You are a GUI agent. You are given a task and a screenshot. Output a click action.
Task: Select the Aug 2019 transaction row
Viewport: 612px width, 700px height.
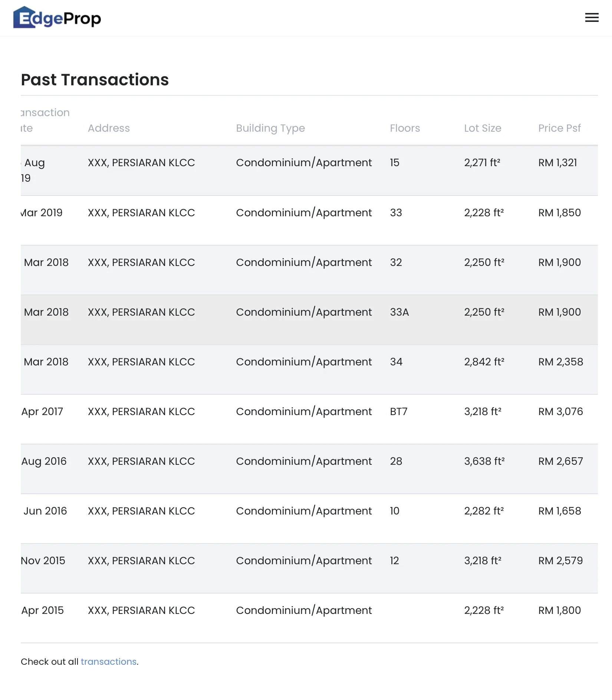click(x=309, y=170)
